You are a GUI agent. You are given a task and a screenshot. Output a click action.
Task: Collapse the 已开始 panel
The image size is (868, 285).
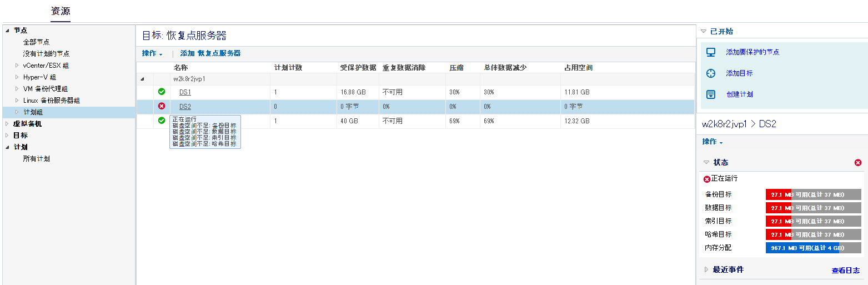[704, 31]
